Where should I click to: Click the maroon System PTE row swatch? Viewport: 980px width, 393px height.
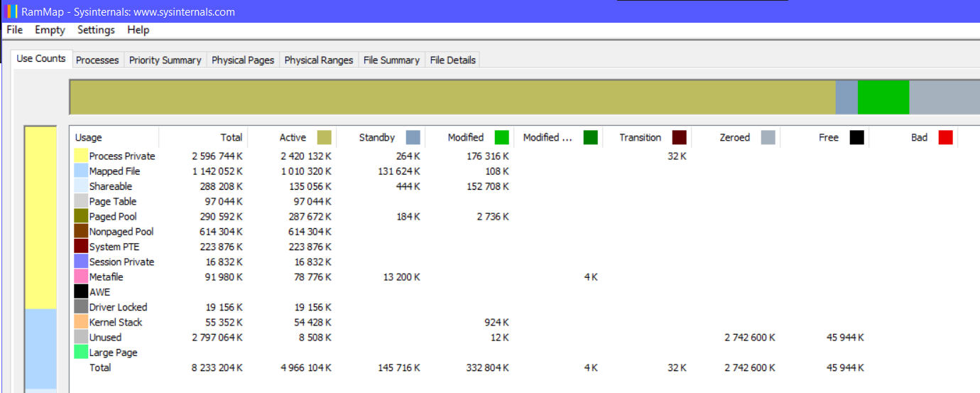81,247
